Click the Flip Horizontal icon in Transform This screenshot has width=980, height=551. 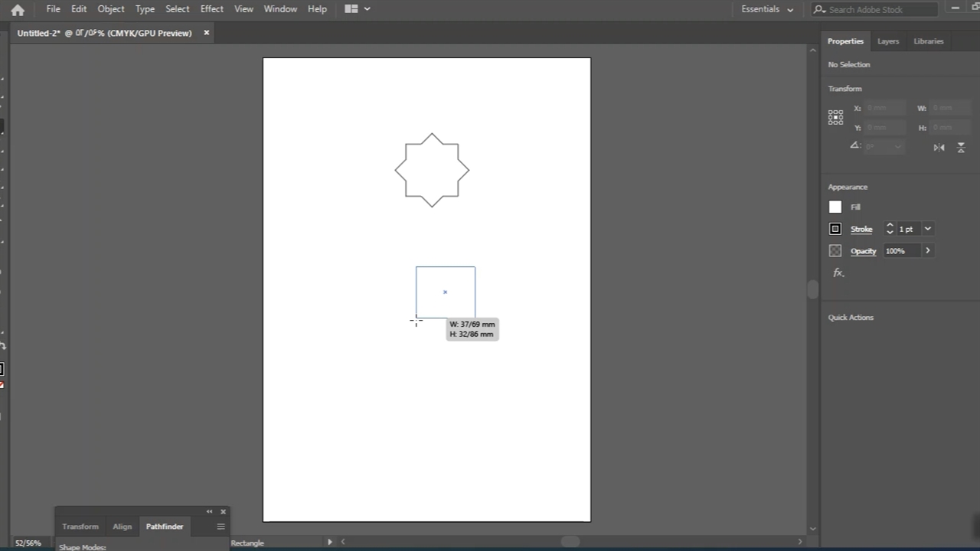[939, 147]
